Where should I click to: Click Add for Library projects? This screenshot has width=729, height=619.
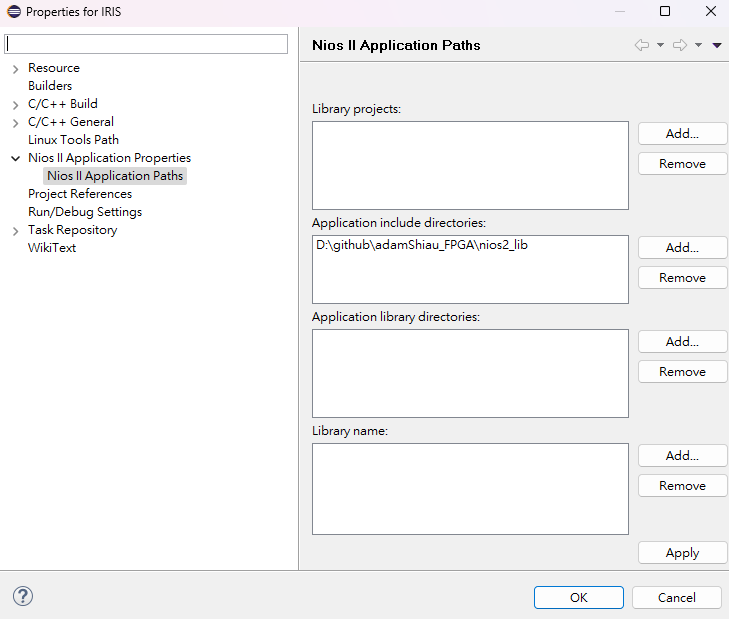(682, 133)
